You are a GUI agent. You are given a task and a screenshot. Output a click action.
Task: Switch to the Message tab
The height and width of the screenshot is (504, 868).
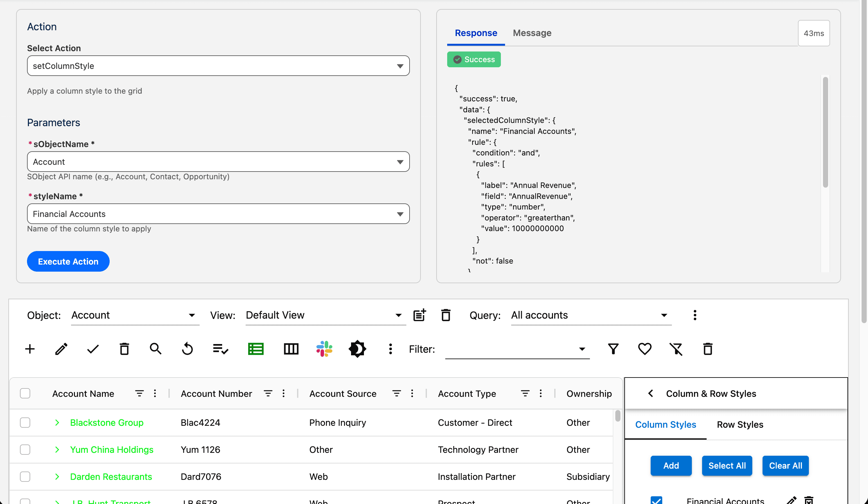tap(532, 33)
